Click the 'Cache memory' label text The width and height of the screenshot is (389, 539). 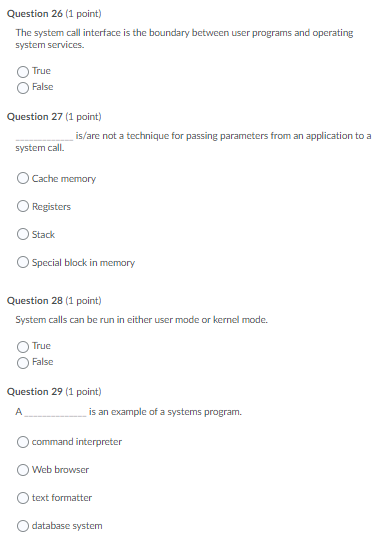(x=64, y=179)
